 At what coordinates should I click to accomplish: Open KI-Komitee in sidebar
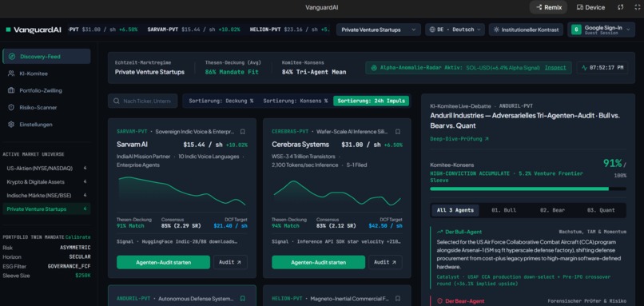[x=46, y=74]
